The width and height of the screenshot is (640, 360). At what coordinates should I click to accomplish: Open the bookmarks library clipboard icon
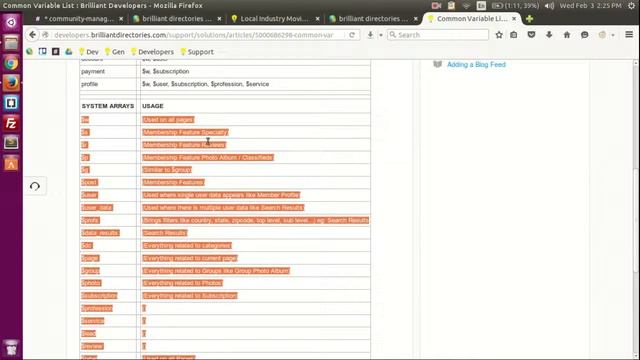tap(513, 35)
